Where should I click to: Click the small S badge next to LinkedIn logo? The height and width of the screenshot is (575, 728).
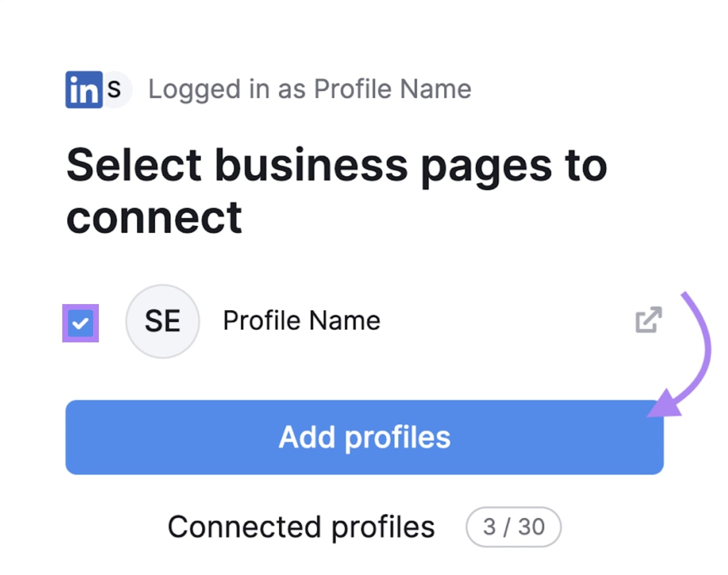click(x=114, y=89)
